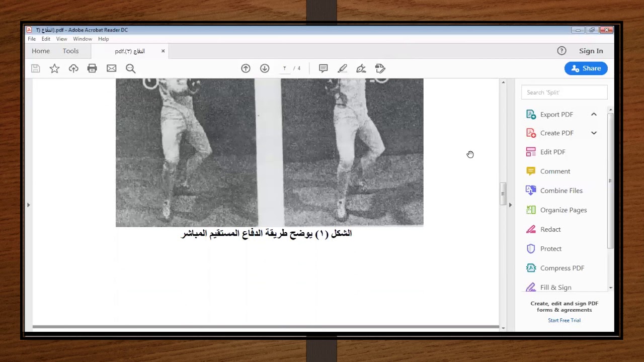The width and height of the screenshot is (644, 362).
Task: Switch to the Tools tab
Action: click(70, 51)
